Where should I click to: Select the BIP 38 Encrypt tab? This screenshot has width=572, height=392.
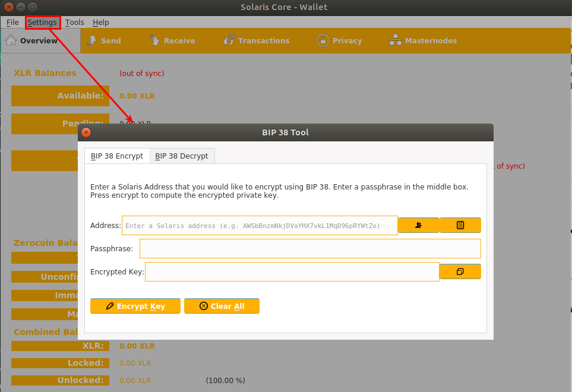tap(117, 156)
